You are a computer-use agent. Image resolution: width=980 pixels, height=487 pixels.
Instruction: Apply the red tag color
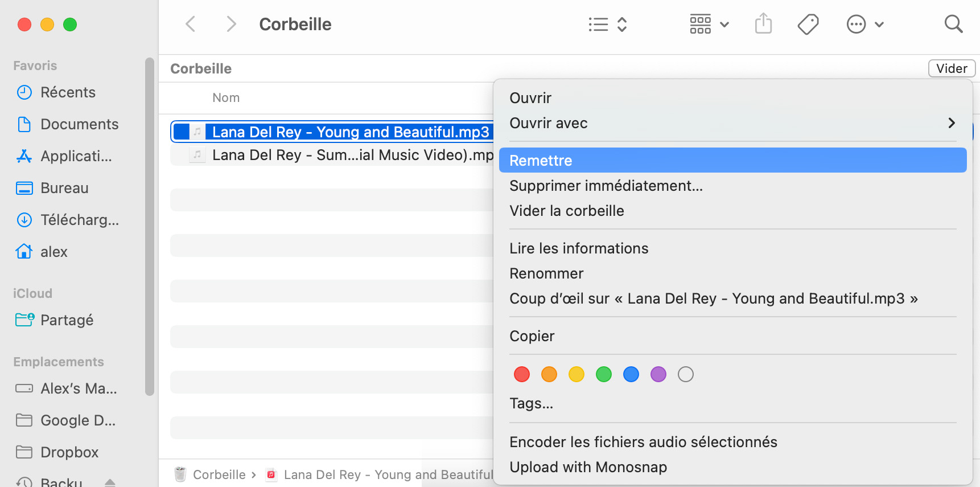522,374
